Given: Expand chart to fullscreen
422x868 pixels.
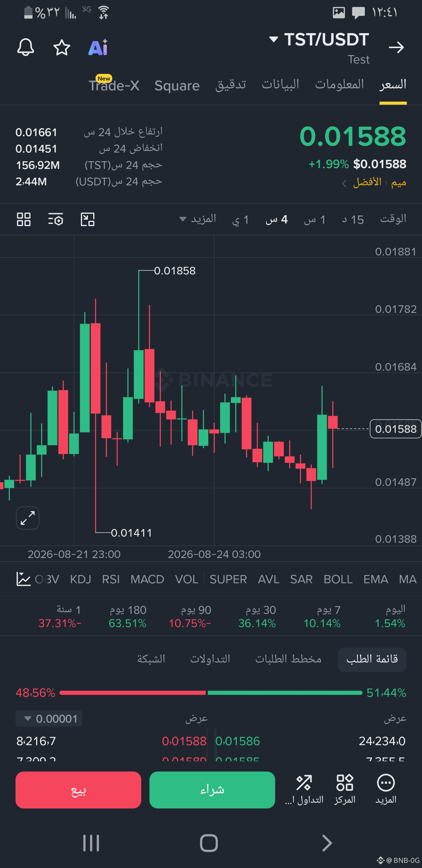Looking at the screenshot, I should point(28,518).
